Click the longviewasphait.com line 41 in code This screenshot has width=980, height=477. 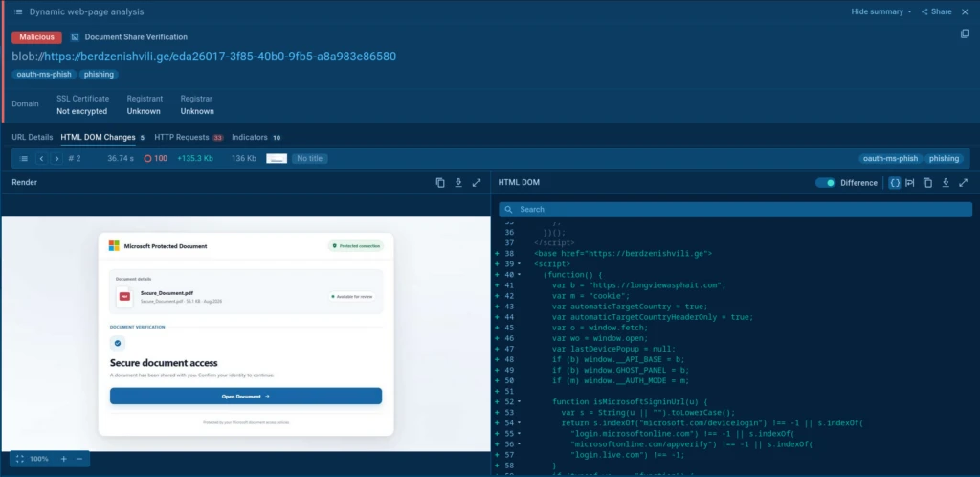coord(638,285)
